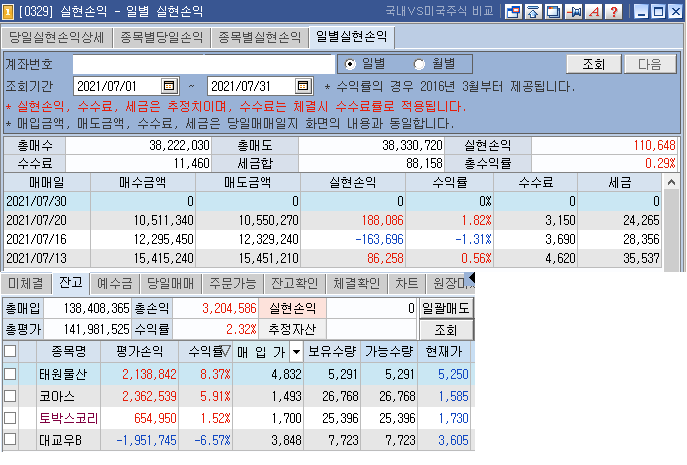Select the 2021/07/16 row date
Viewport: 687px width, 465px height.
pyautogui.click(x=36, y=239)
